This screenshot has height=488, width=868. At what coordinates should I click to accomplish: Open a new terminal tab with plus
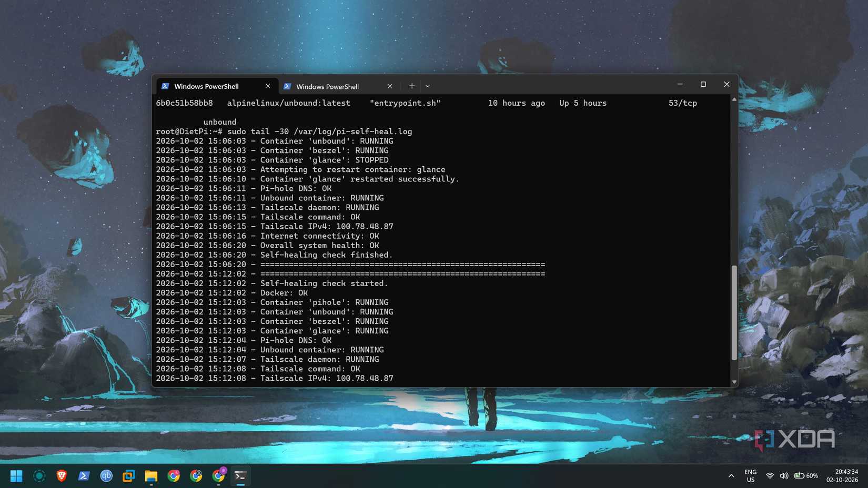coord(412,86)
